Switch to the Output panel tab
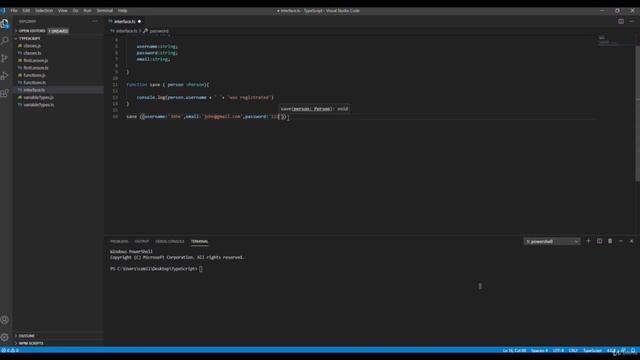 click(142, 241)
